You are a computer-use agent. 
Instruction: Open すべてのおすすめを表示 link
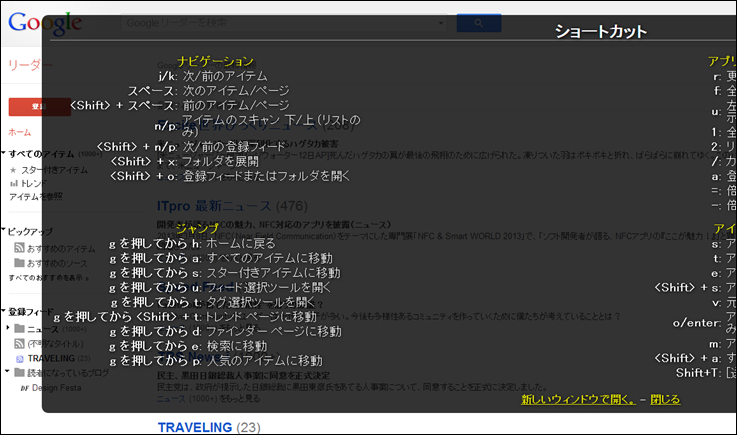tap(48, 277)
